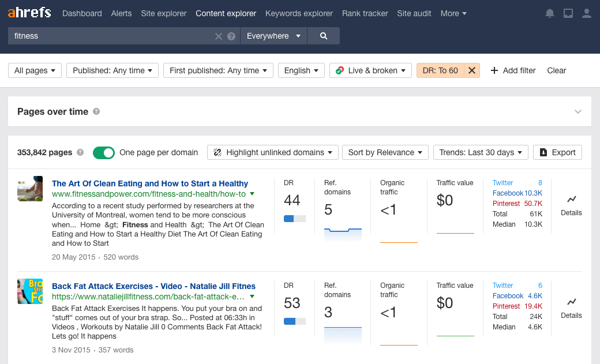Open the Alerts section
600x364 pixels.
[121, 13]
